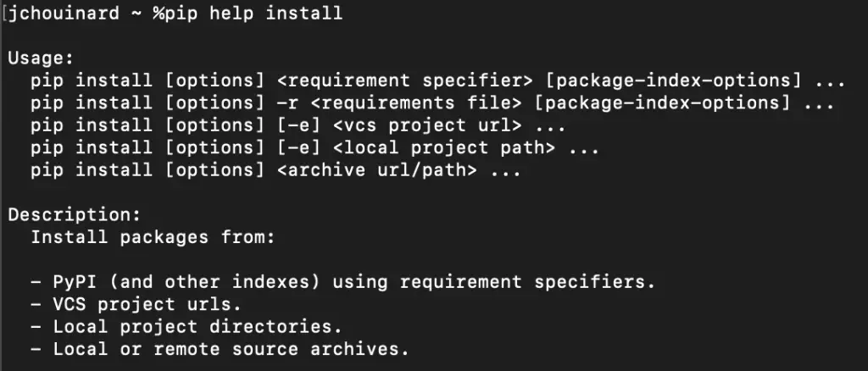Click '<archive url/path>' text

tap(376, 169)
